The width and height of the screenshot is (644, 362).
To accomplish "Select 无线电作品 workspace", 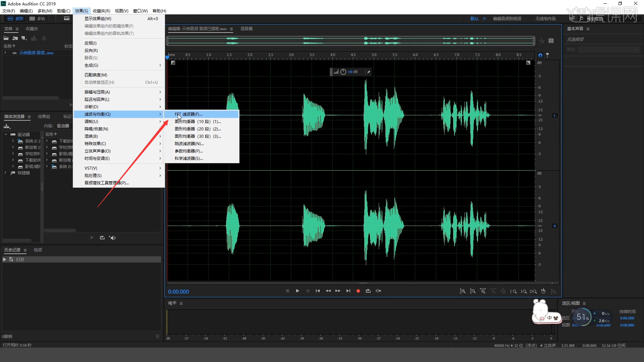I will (x=545, y=19).
